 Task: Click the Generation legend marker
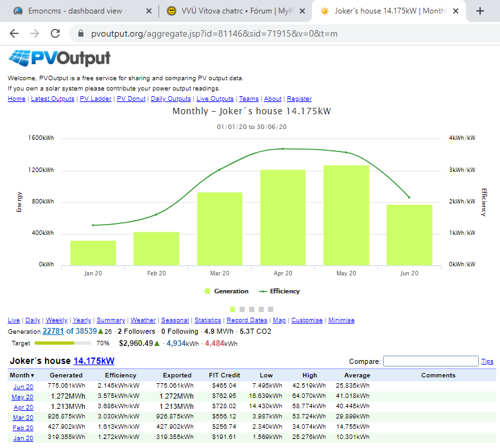tap(207, 291)
